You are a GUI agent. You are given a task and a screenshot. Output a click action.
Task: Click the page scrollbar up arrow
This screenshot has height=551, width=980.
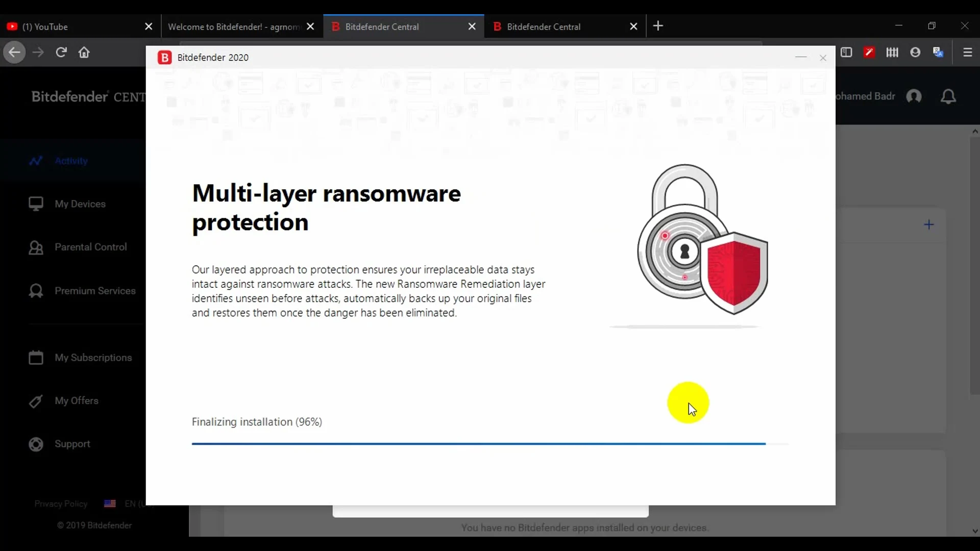tap(975, 131)
